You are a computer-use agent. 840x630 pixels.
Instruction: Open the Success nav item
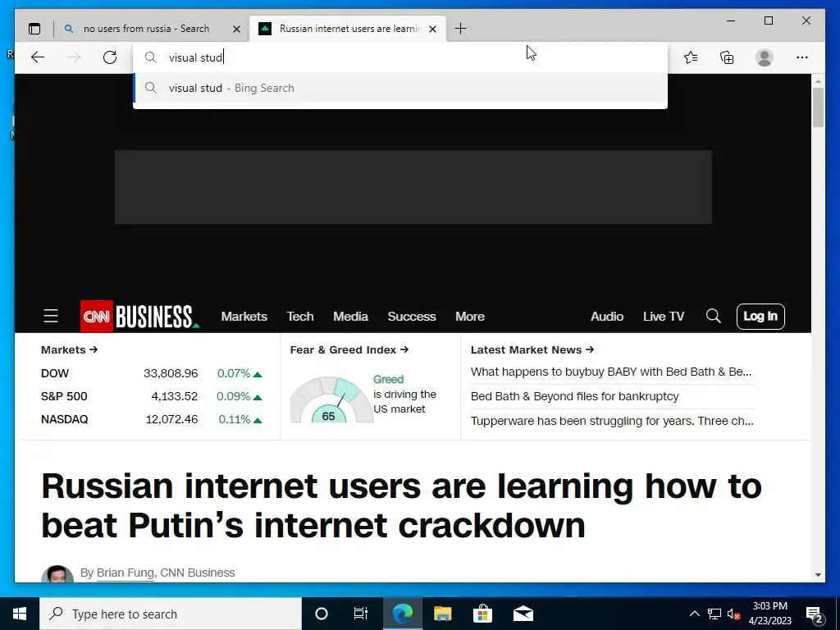(x=412, y=317)
